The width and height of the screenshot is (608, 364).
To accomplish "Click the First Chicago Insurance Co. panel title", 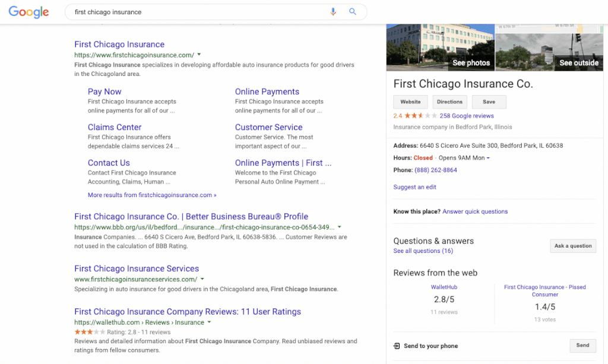I will coord(463,84).
